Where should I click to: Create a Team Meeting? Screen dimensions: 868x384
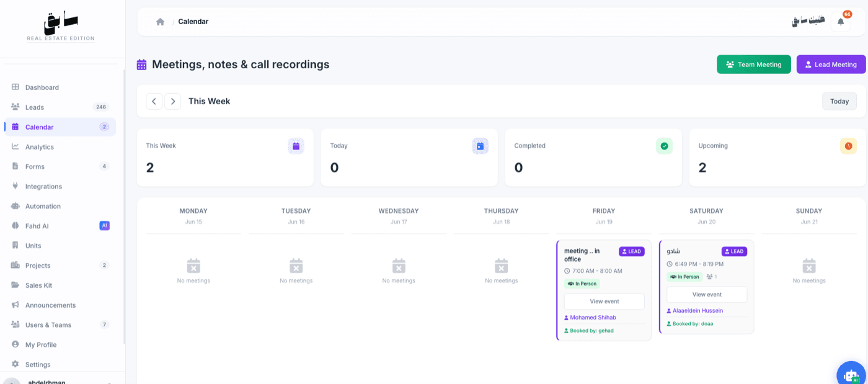(x=754, y=65)
